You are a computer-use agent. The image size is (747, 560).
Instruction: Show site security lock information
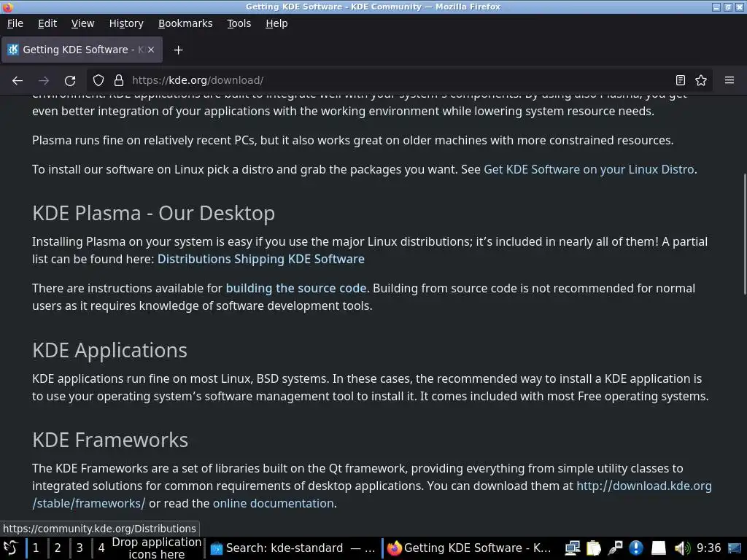tap(119, 80)
